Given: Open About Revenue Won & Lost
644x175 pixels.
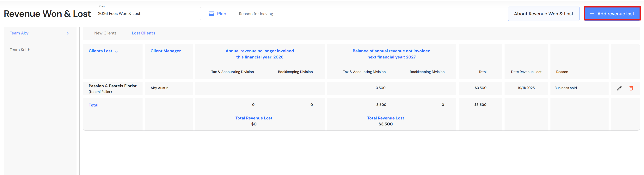Looking at the screenshot, I should (x=543, y=14).
